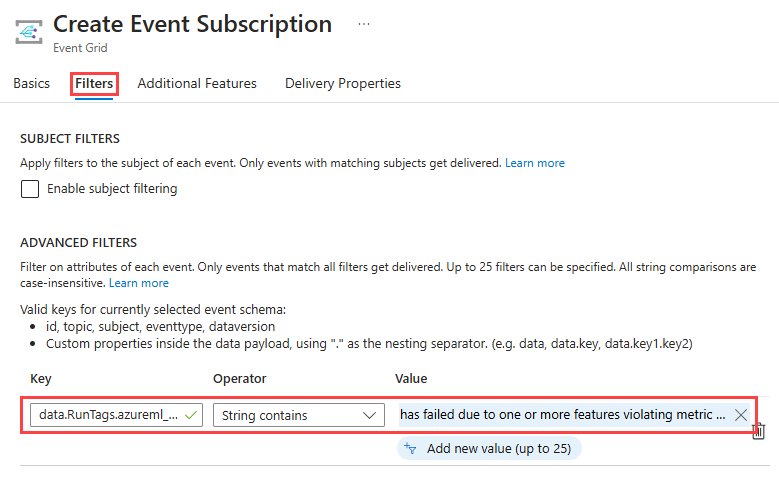Go to the Delivery Properties tab
Viewport: 779px width, 477px height.
pyautogui.click(x=343, y=84)
